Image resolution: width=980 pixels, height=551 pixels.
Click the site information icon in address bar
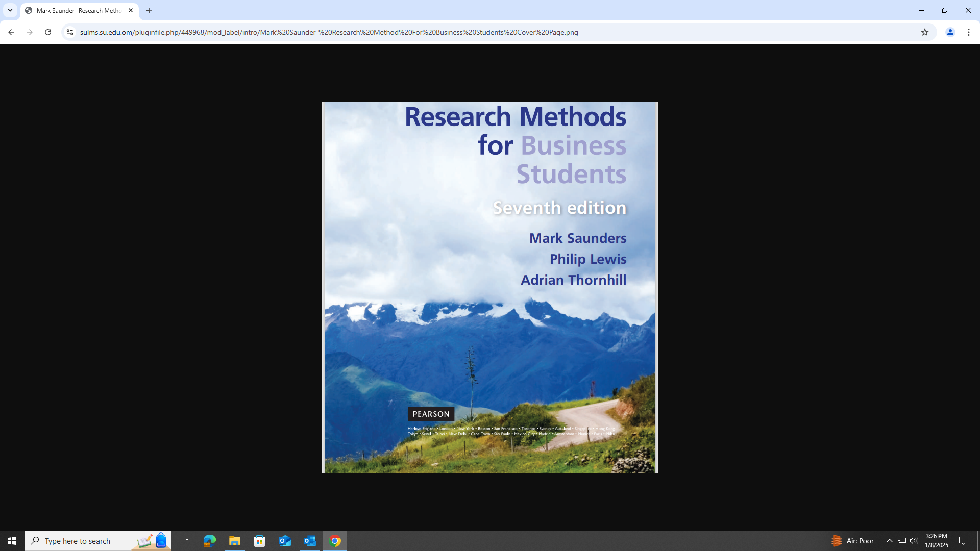click(69, 32)
